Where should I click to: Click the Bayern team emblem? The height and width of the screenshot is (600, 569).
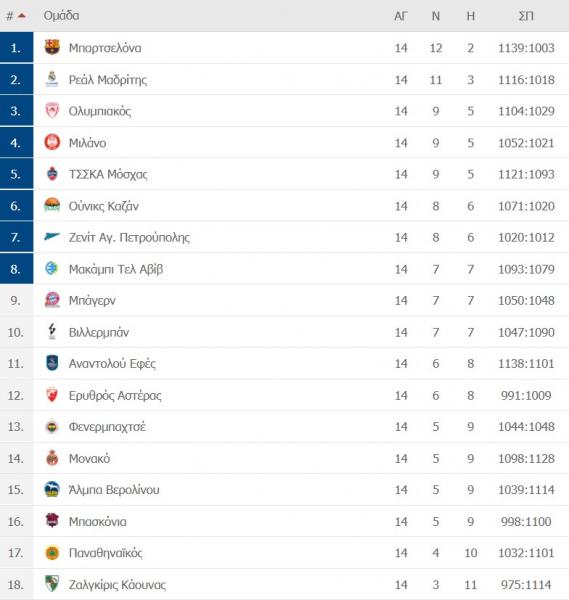tap(52, 300)
